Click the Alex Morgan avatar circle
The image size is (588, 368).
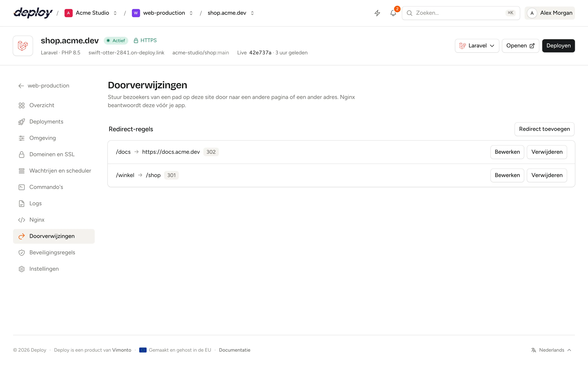click(532, 13)
